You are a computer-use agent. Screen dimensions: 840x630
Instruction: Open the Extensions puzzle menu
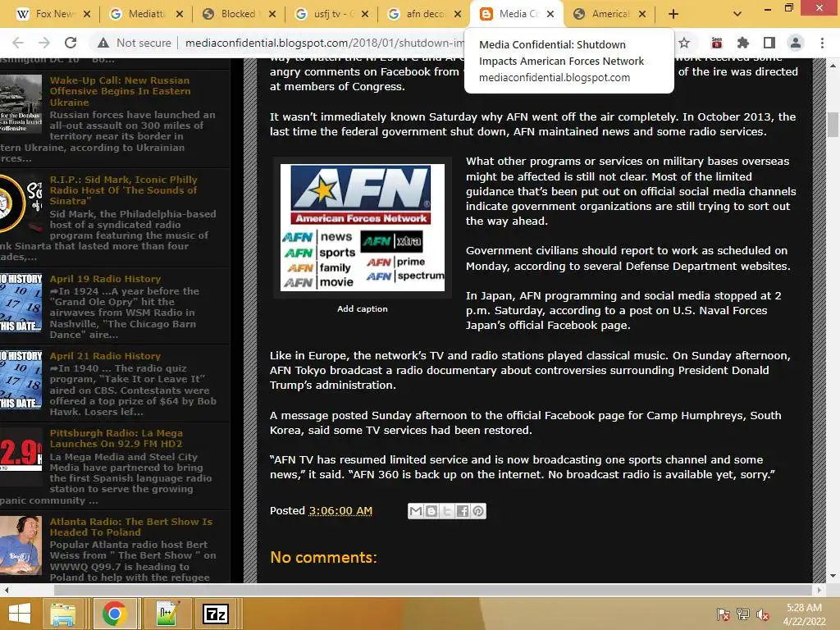click(x=742, y=43)
